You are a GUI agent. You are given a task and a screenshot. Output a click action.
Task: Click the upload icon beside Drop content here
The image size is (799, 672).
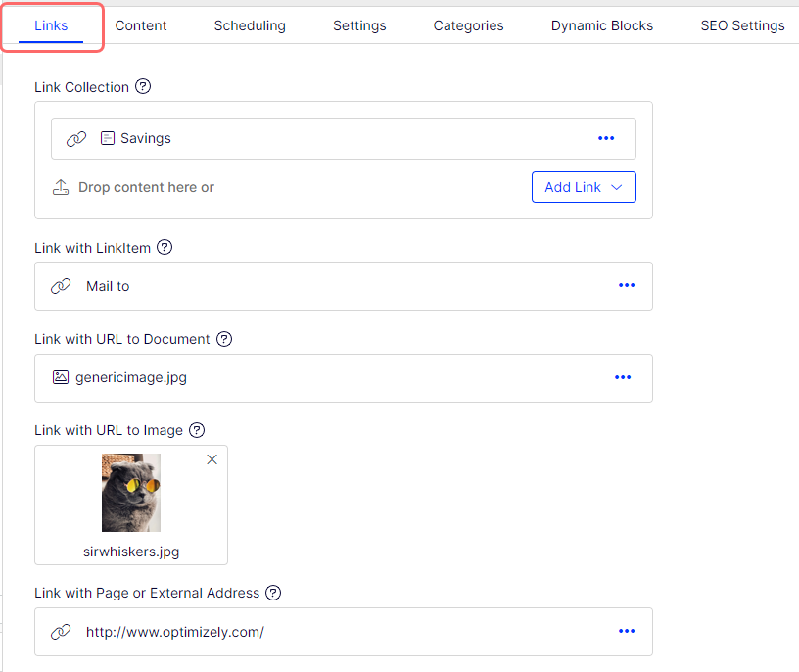(x=61, y=187)
